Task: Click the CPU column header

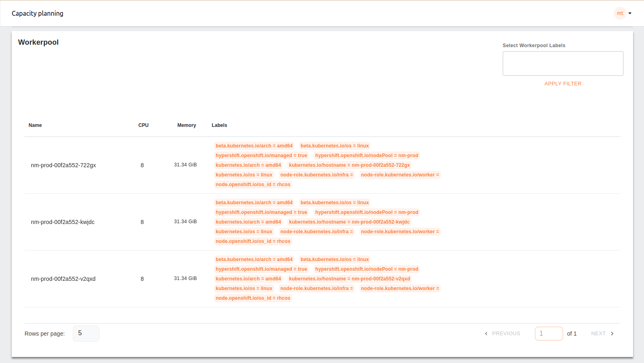Action: (143, 125)
